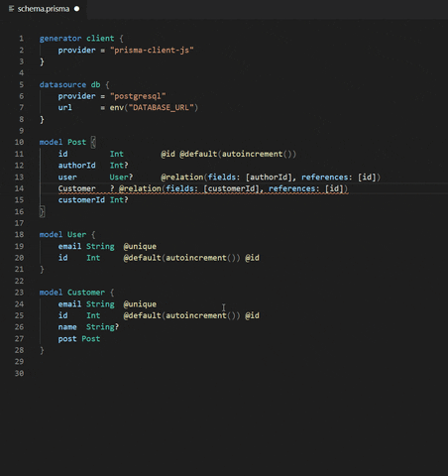The height and width of the screenshot is (476, 448).
Task: Click line number 30 in the gutter
Action: point(19,373)
